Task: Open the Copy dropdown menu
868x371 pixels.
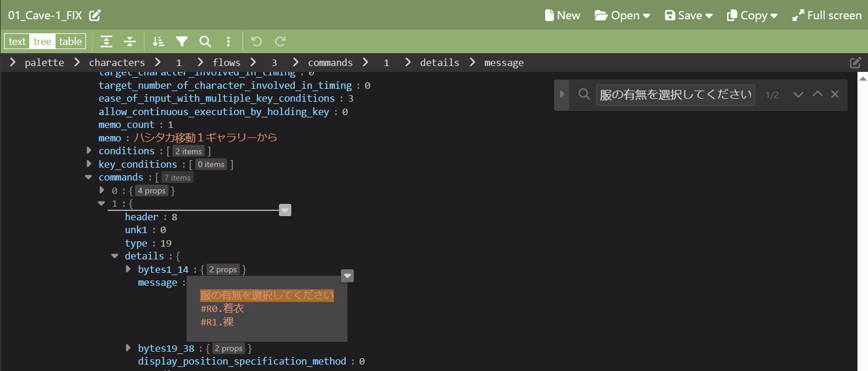Action: (752, 16)
